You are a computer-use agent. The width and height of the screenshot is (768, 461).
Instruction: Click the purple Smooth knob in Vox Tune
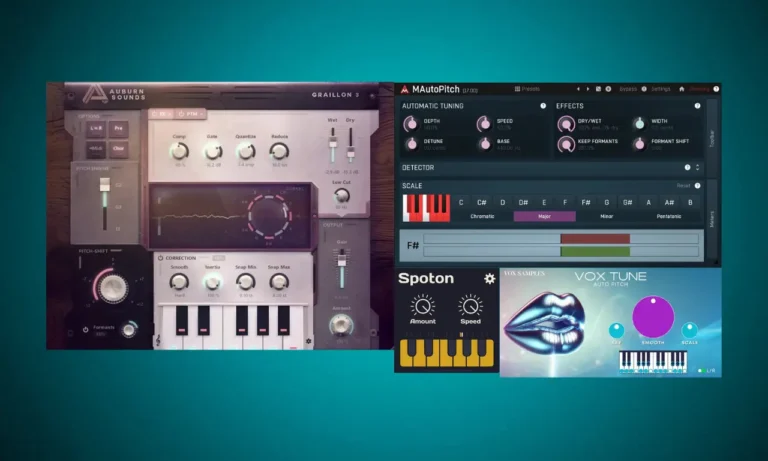click(x=653, y=316)
